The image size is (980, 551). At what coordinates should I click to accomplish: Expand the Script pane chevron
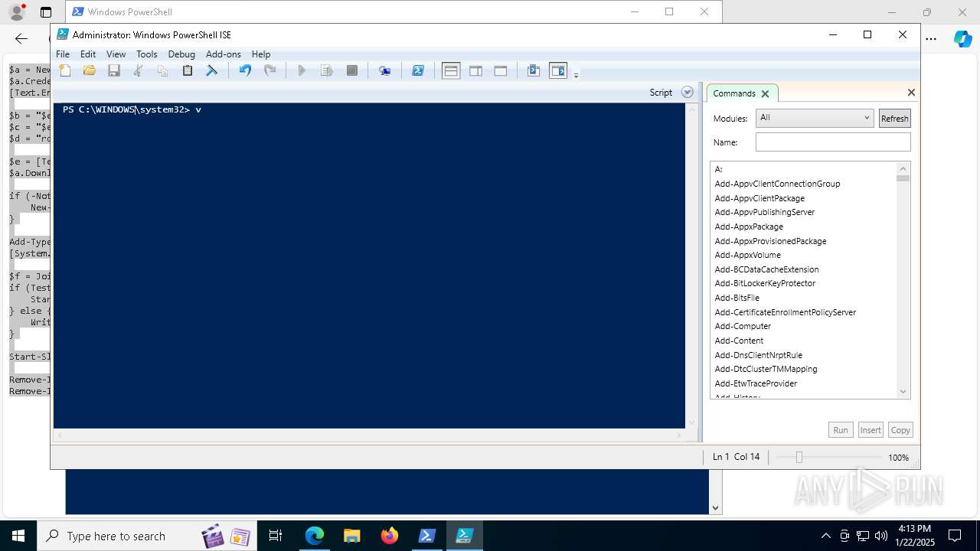pyautogui.click(x=688, y=92)
